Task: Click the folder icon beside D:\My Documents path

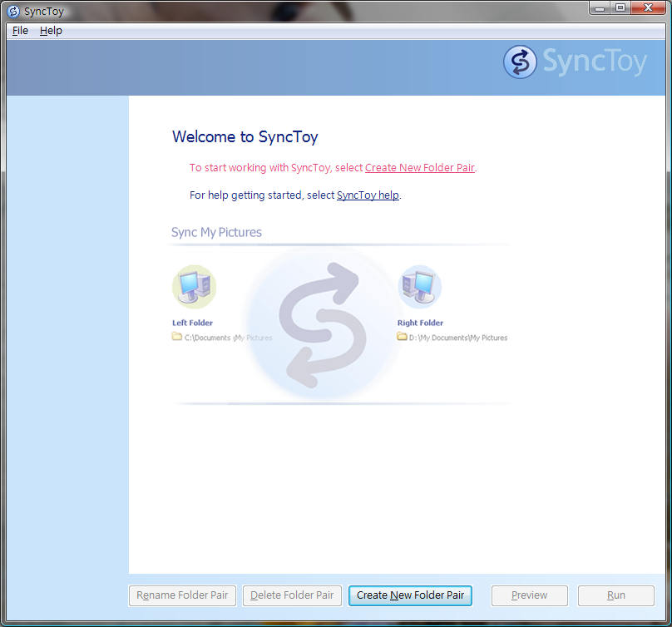Action: point(402,337)
